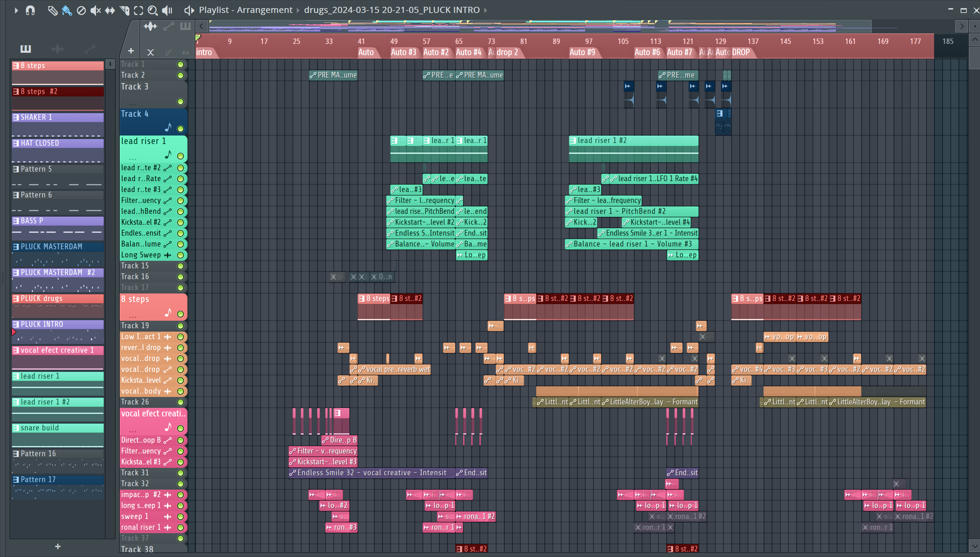This screenshot has width=980, height=557.
Task: Click waveform icon on Low I..act 1 track
Action: coord(167,337)
